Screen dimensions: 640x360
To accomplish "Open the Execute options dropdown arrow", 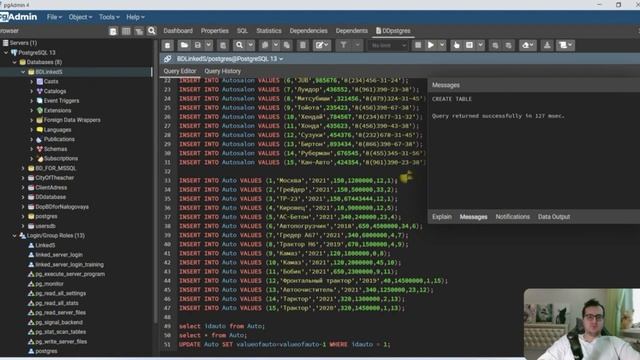I will [442, 45].
